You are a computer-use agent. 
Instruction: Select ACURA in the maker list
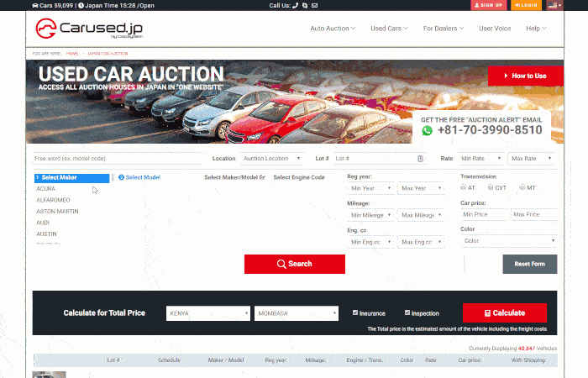(45, 189)
